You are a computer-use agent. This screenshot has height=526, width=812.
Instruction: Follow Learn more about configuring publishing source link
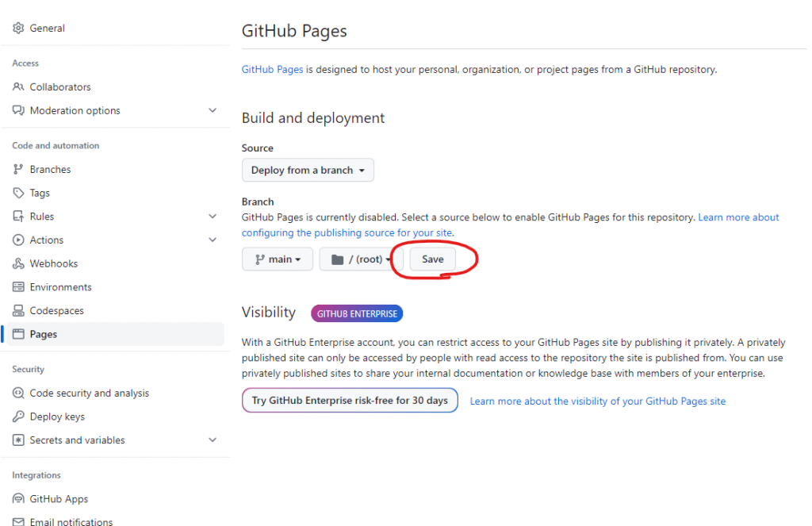tap(347, 232)
